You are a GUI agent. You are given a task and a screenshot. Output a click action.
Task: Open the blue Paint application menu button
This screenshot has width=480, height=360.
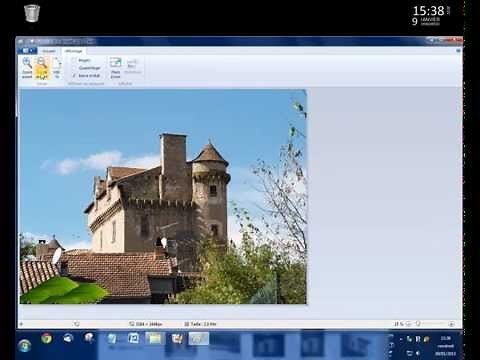point(27,51)
